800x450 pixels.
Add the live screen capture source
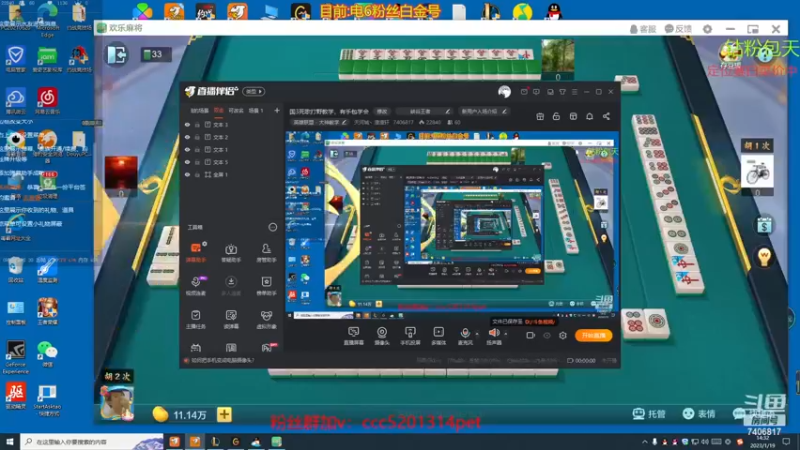coord(353,335)
